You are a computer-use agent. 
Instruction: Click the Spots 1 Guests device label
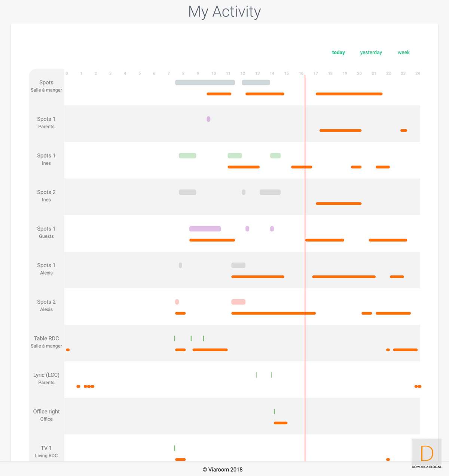coord(46,232)
